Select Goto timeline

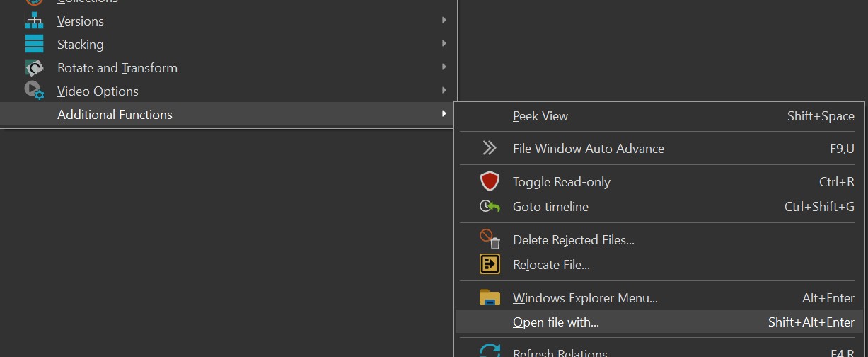coord(659,207)
